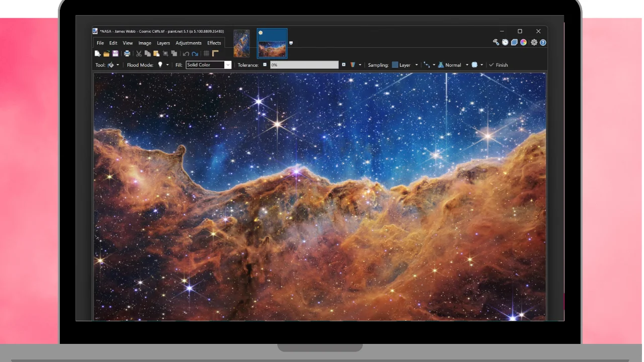Viewport: 644px width, 362px height.
Task: Click the selection clipping mode icon
Action: pos(474,65)
